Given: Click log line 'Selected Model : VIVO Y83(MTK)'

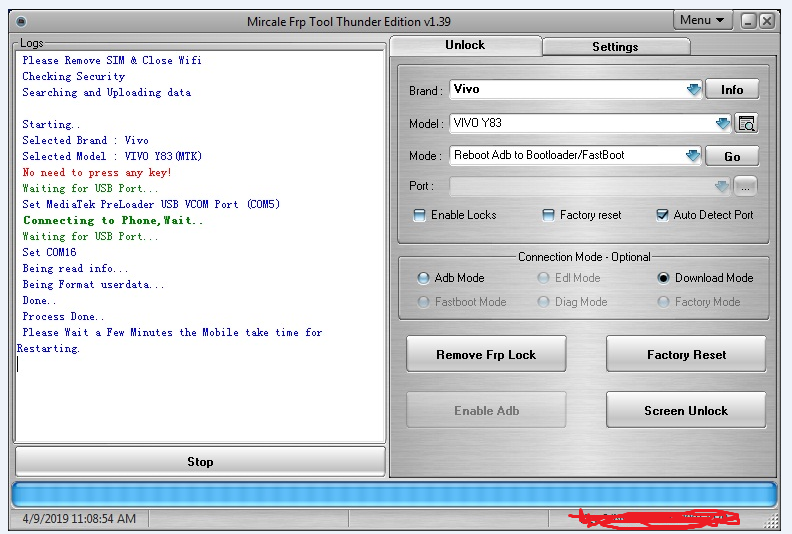Looking at the screenshot, I should [112, 156].
